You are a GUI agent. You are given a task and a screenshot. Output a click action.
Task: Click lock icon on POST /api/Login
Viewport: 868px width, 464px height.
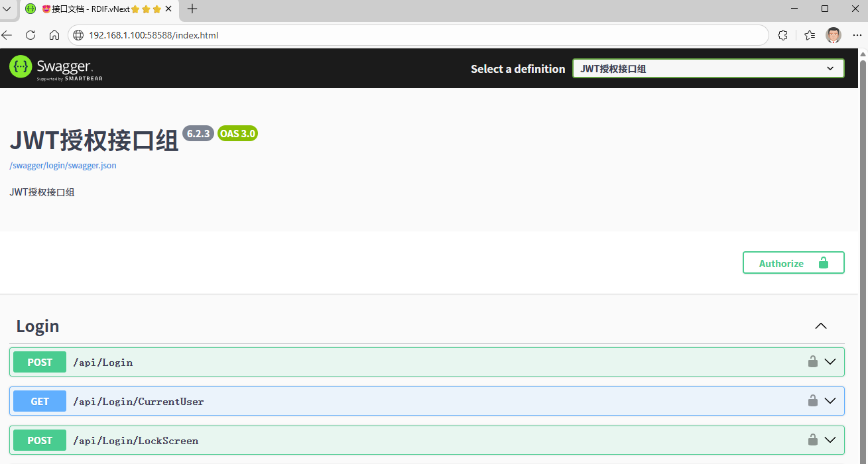(812, 362)
